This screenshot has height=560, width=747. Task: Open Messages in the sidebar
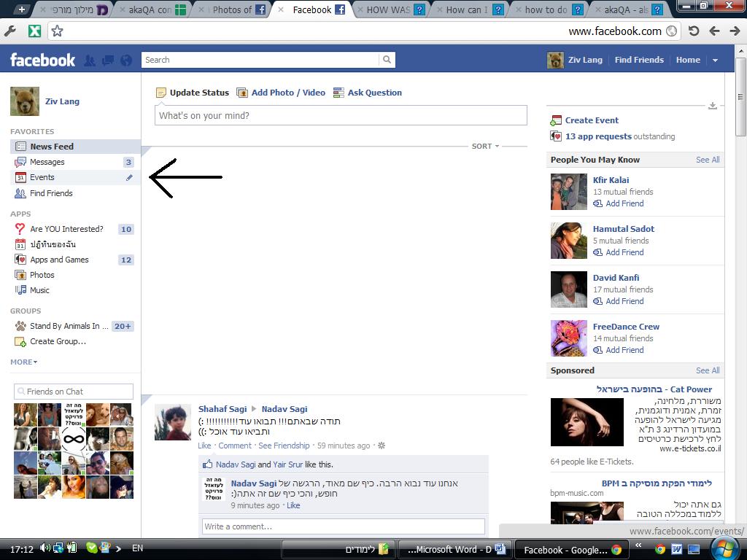tap(75, 162)
